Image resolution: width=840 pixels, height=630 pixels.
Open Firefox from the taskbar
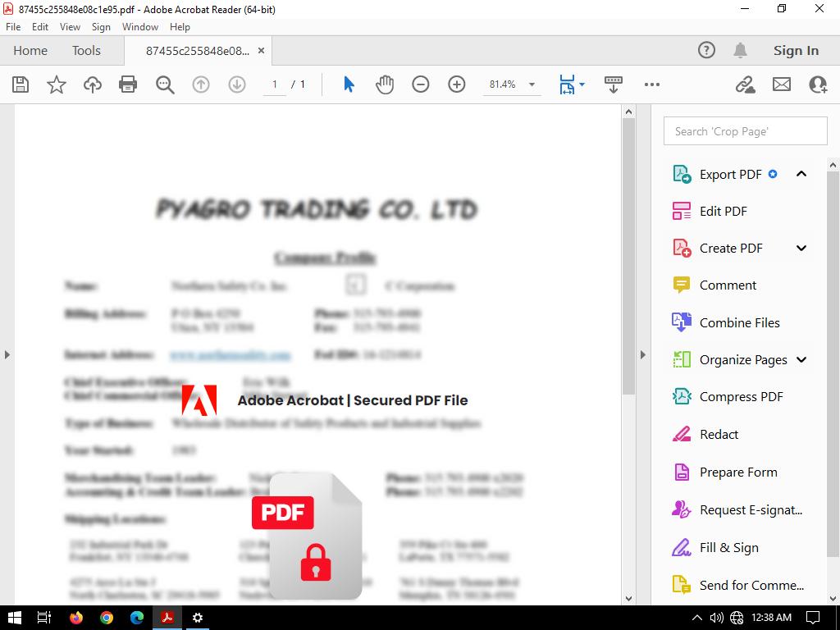click(76, 618)
